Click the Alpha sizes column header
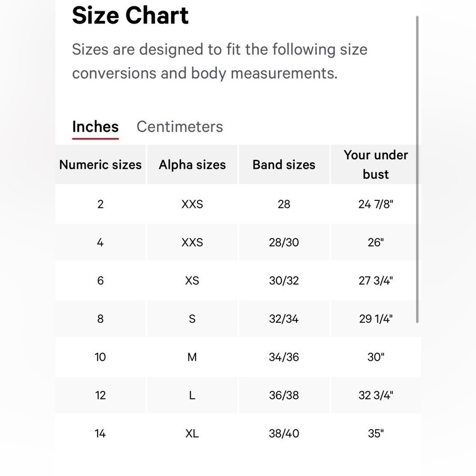The width and height of the screenshot is (476, 476). coord(192,165)
